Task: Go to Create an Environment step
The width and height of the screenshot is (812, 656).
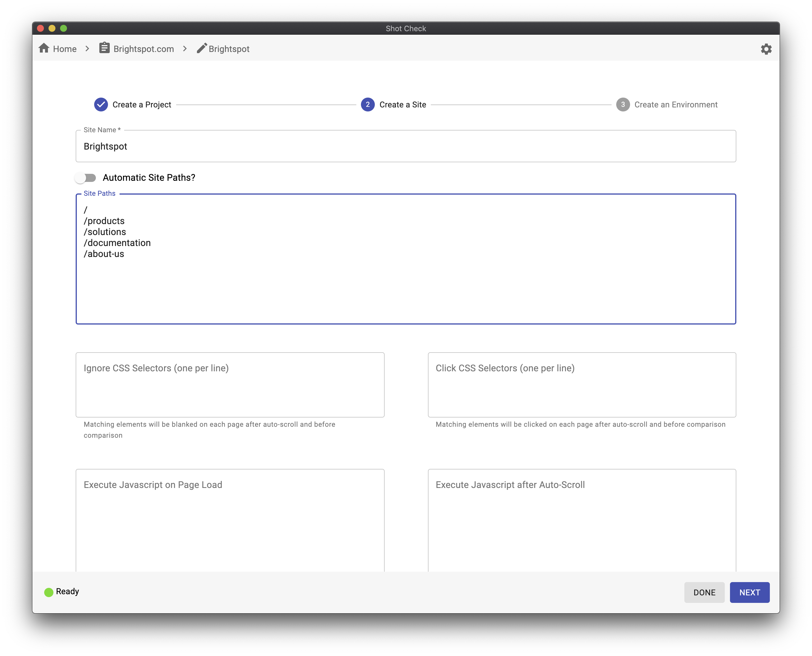Action: (676, 105)
